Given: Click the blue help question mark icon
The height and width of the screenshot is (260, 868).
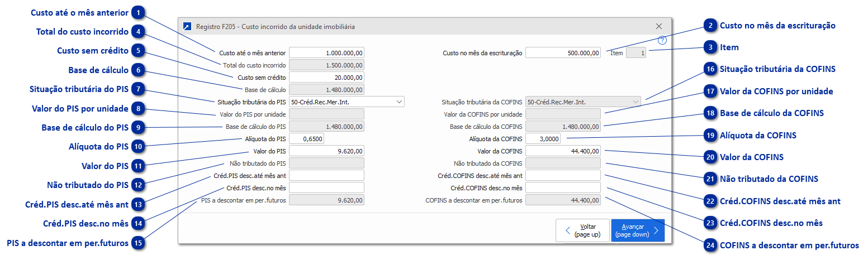Looking at the screenshot, I should (663, 40).
